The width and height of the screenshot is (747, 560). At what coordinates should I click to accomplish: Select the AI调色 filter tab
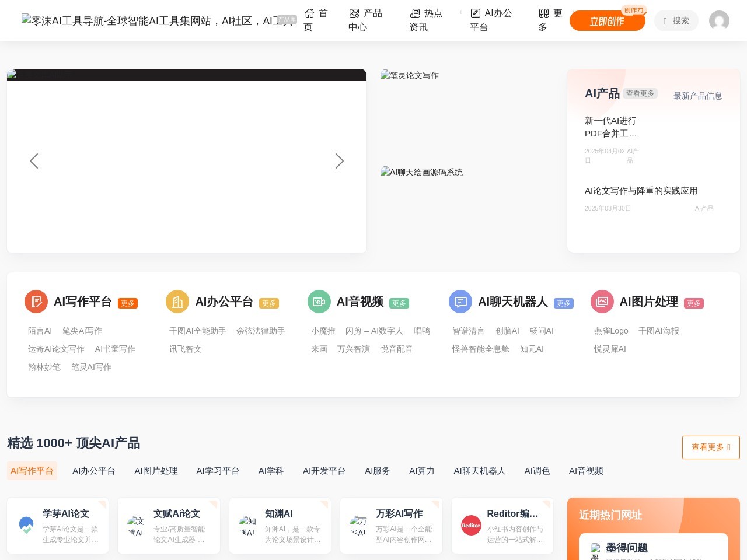pos(537,471)
